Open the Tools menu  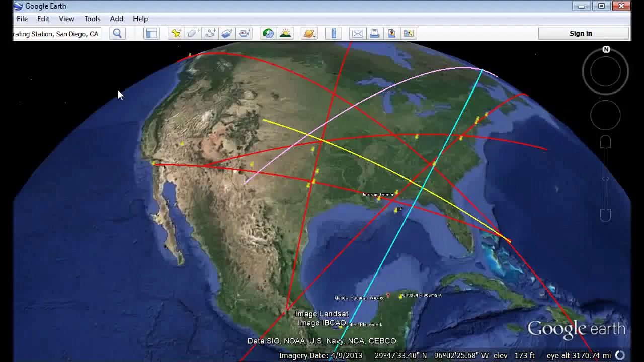(x=92, y=19)
